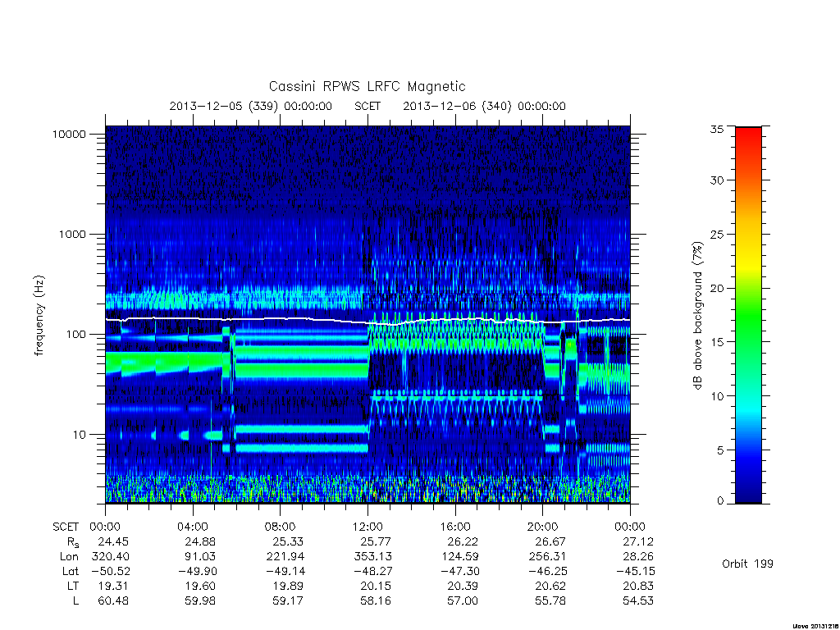Select the 10000 Hz frequency axis label
The image size is (840, 630).
[x=69, y=134]
